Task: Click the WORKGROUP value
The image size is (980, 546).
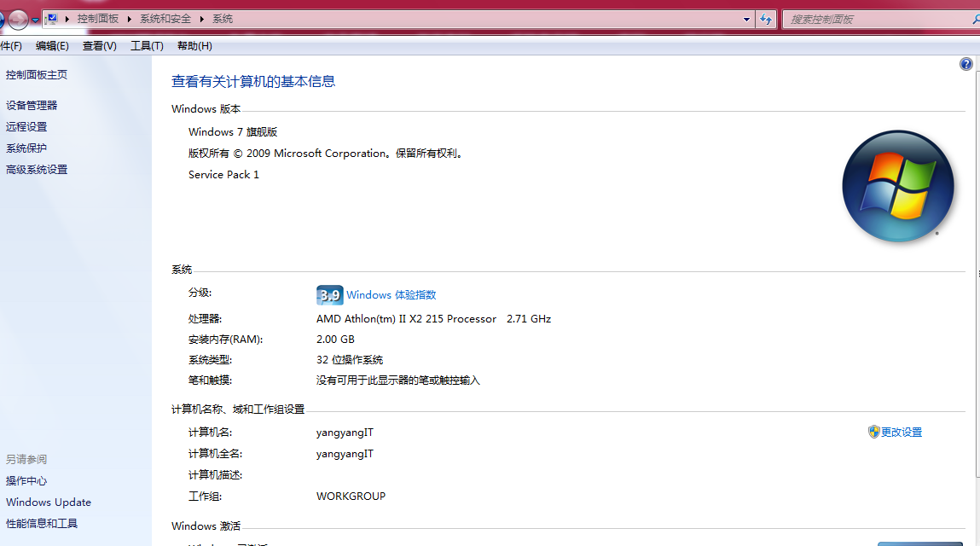Action: coord(351,496)
